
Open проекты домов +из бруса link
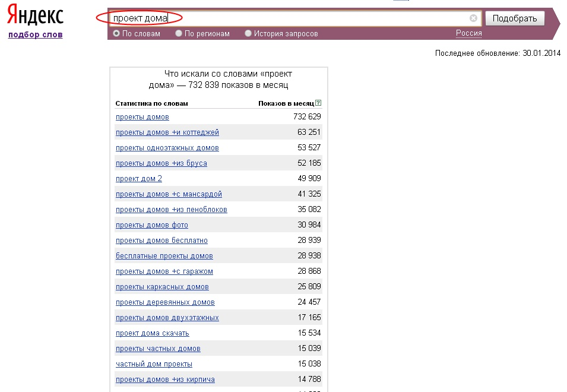[x=161, y=163]
